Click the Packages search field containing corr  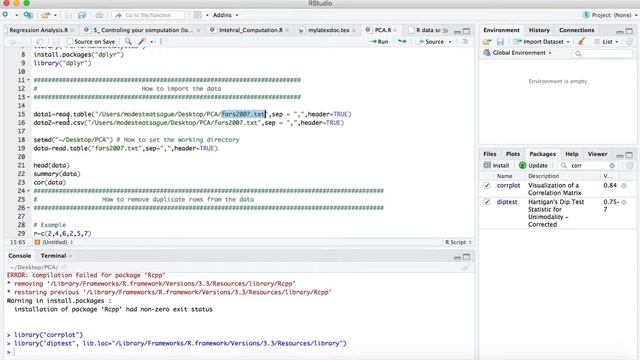[588, 165]
